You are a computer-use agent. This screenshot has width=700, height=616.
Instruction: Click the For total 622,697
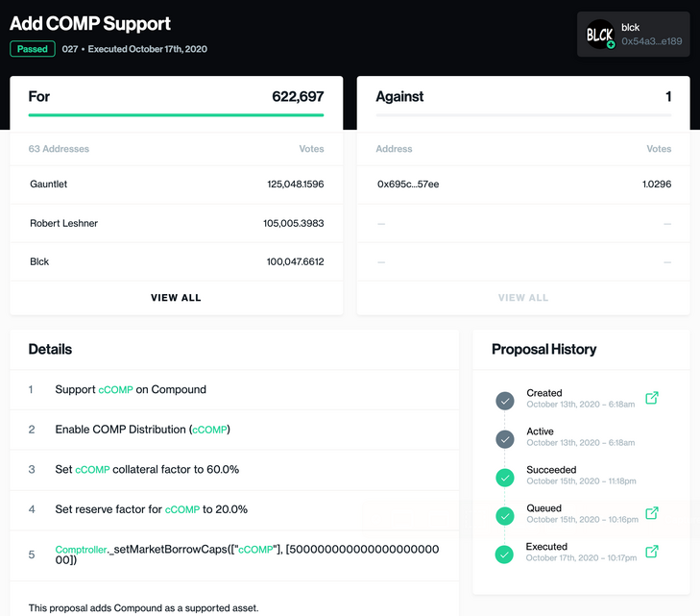pos(298,96)
